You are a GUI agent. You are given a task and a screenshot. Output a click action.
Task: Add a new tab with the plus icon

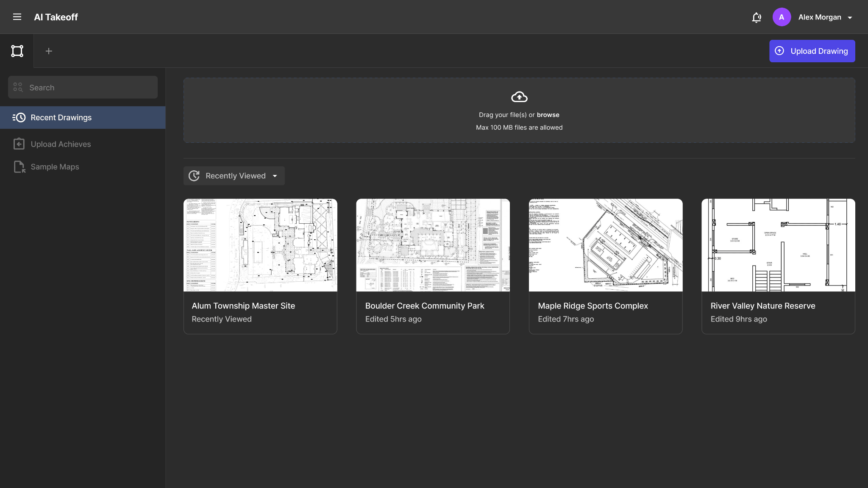coord(49,51)
